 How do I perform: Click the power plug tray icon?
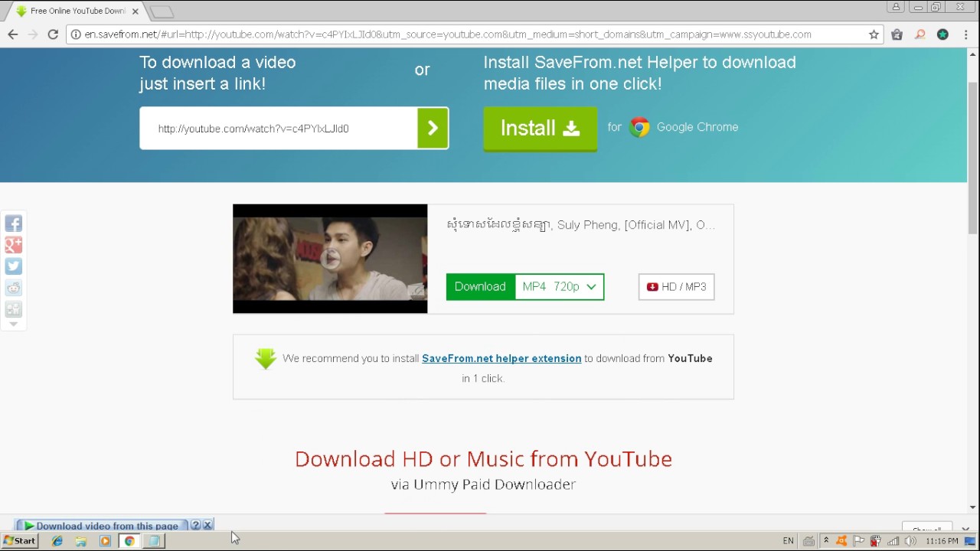[x=876, y=541]
